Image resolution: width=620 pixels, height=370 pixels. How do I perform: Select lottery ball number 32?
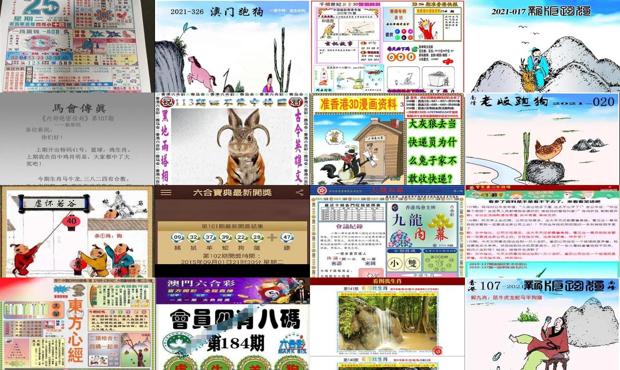point(193,237)
